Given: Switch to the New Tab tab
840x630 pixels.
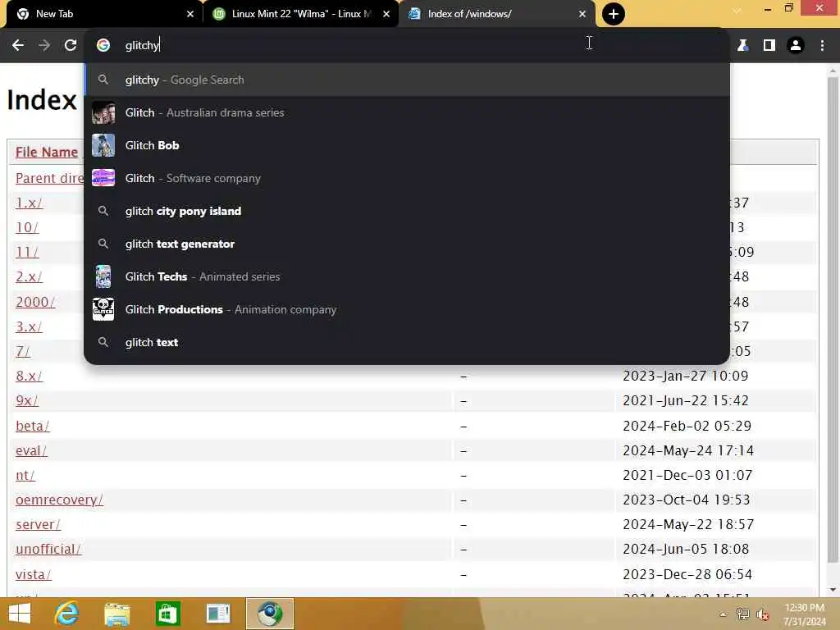Looking at the screenshot, I should [104, 14].
